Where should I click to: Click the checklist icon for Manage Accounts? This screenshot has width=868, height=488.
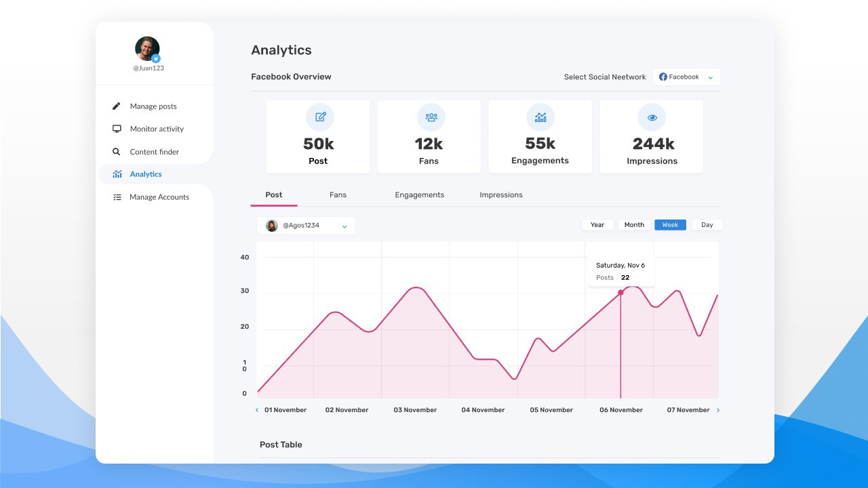tap(117, 197)
